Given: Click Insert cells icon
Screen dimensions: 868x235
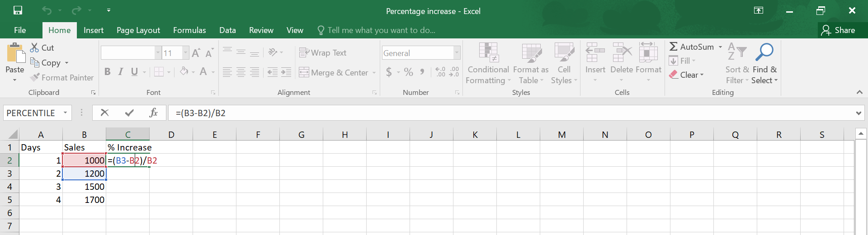Looking at the screenshot, I should [595, 52].
